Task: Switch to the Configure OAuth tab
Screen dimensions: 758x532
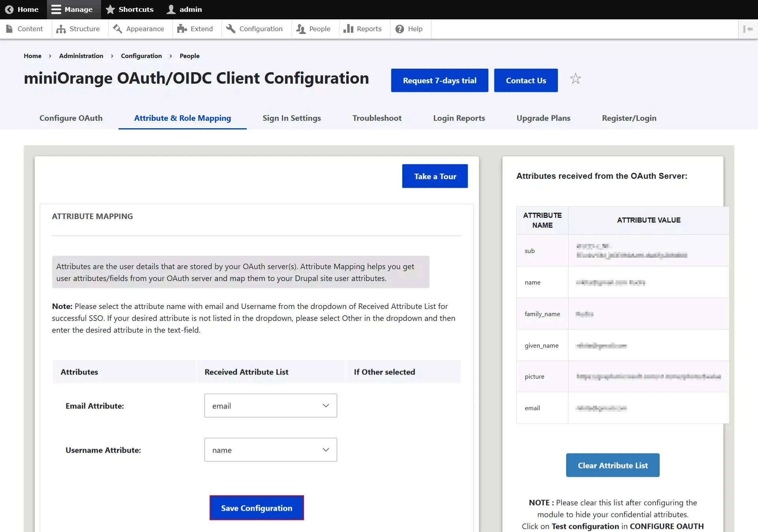Action: [x=71, y=118]
